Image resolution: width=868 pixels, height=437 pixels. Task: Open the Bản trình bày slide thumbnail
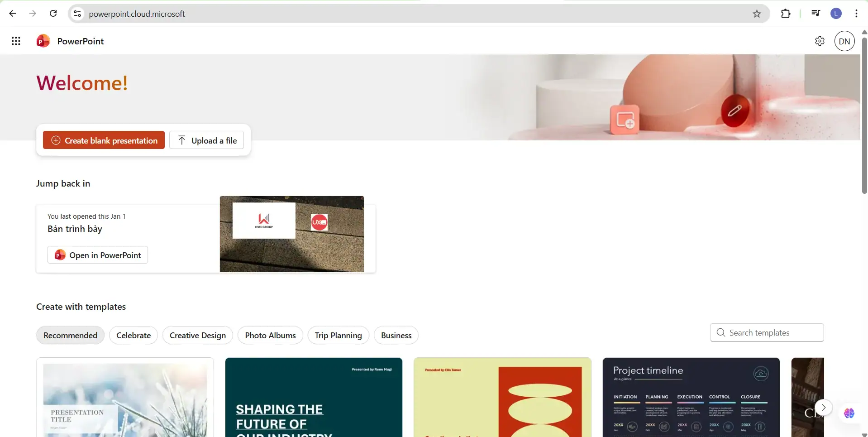pos(292,234)
